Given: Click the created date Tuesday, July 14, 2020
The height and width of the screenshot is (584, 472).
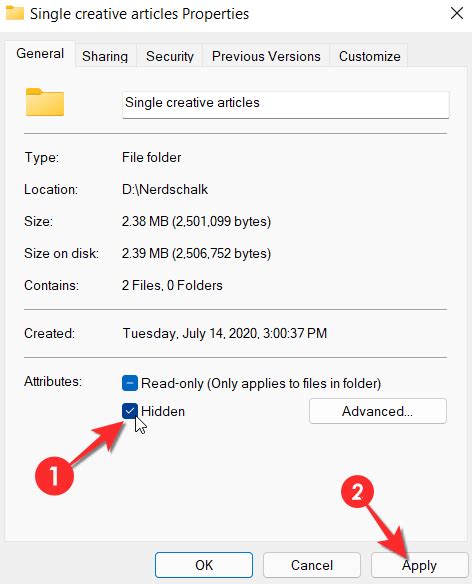Looking at the screenshot, I should (x=225, y=333).
